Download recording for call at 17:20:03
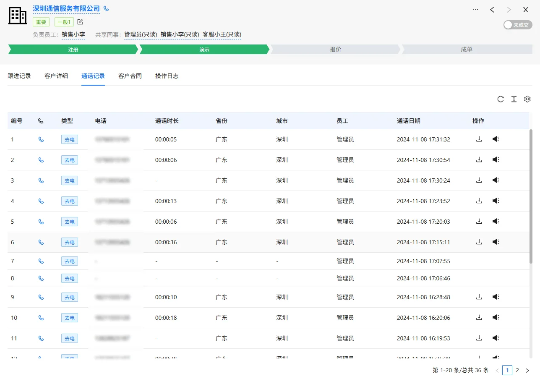This screenshot has width=540, height=392. click(479, 221)
